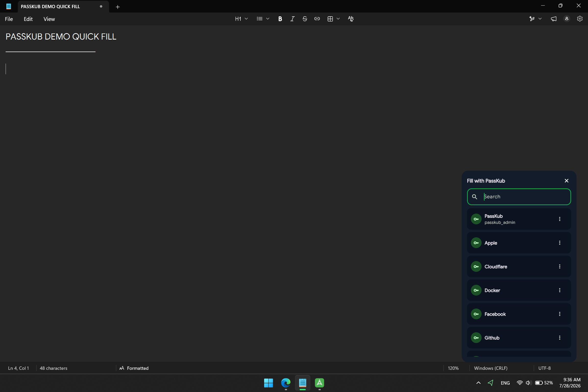Image resolution: width=588 pixels, height=392 pixels.
Task: Close the tab via unsaved dot
Action: pyautogui.click(x=101, y=7)
